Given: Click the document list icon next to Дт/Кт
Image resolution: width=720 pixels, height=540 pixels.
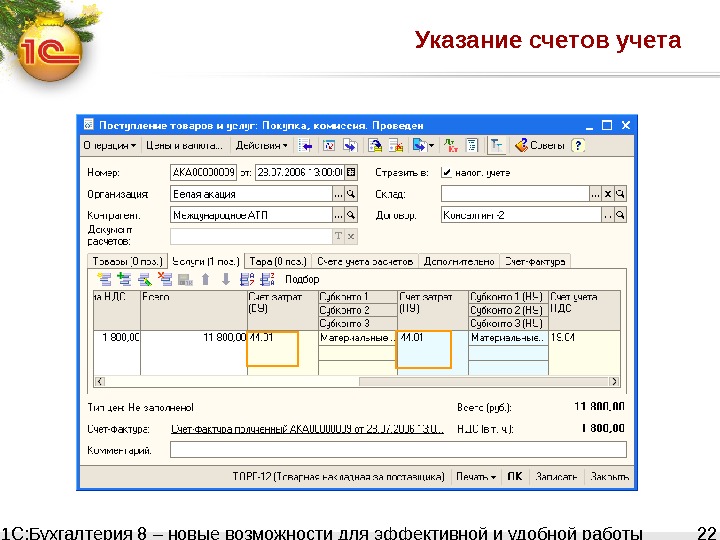Looking at the screenshot, I should [x=472, y=146].
